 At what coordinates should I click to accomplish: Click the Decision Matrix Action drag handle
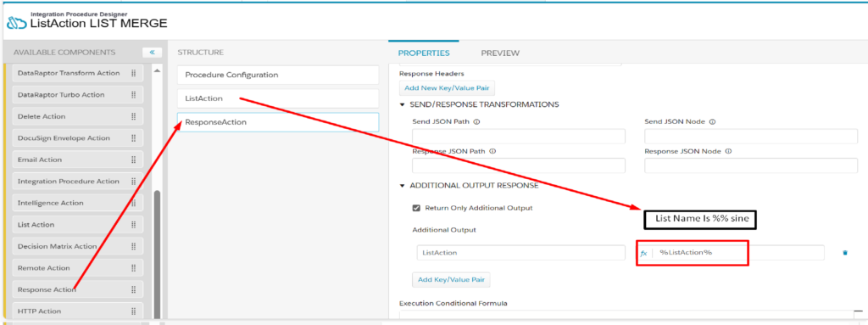[133, 246]
